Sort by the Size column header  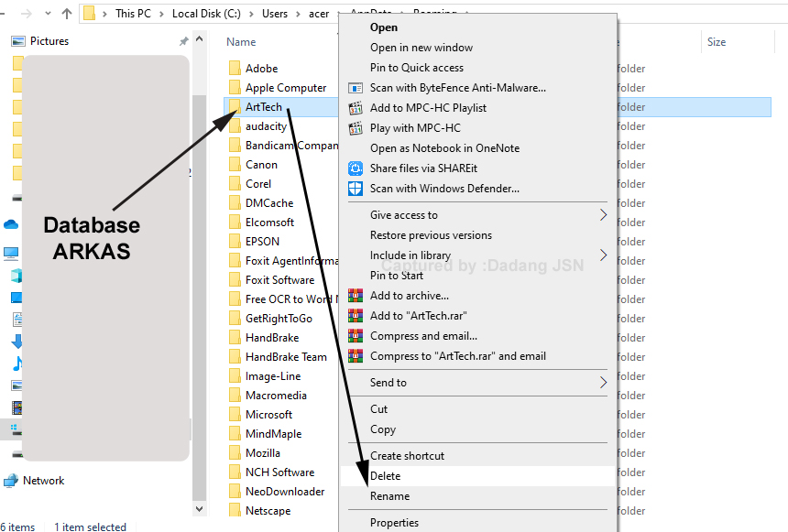717,42
